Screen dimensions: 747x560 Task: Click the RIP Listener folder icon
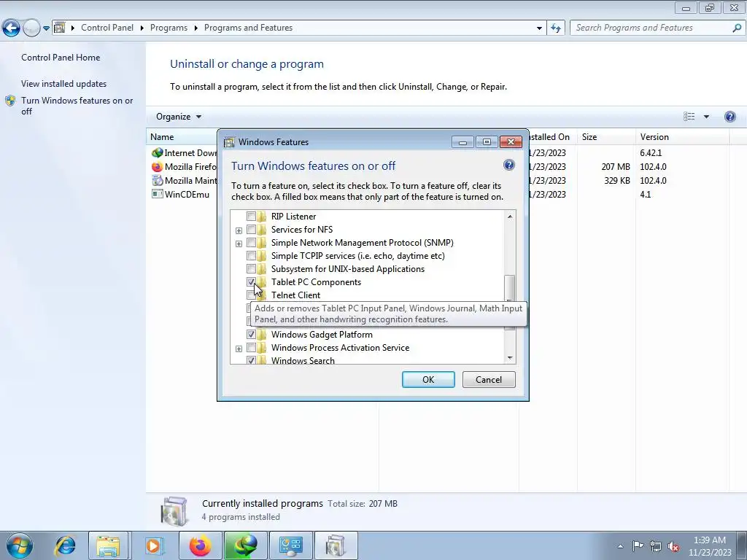tap(262, 216)
